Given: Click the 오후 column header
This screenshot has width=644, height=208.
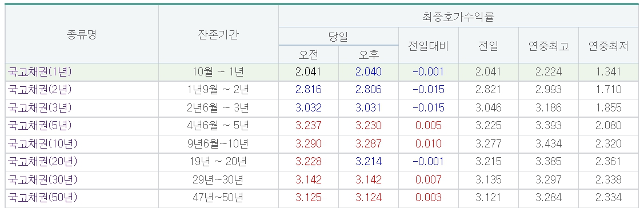Looking at the screenshot, I should click(369, 54).
